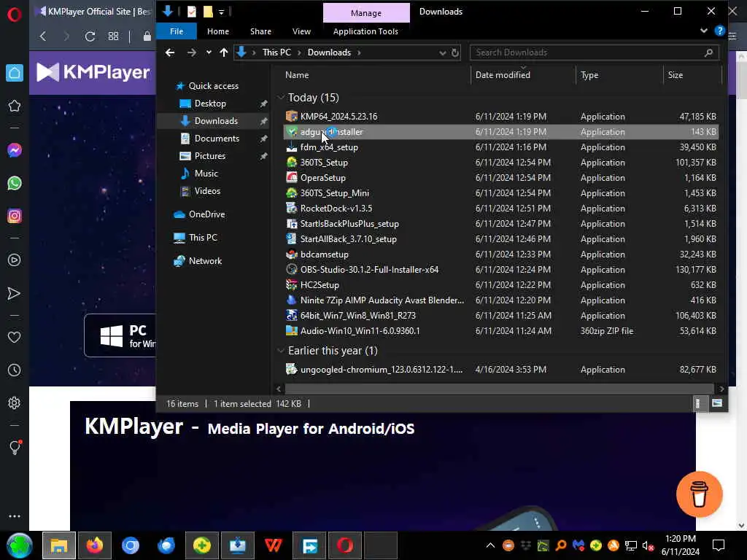The height and width of the screenshot is (560, 747).
Task: Show hidden tray icons with the arrow
Action: [x=490, y=545]
